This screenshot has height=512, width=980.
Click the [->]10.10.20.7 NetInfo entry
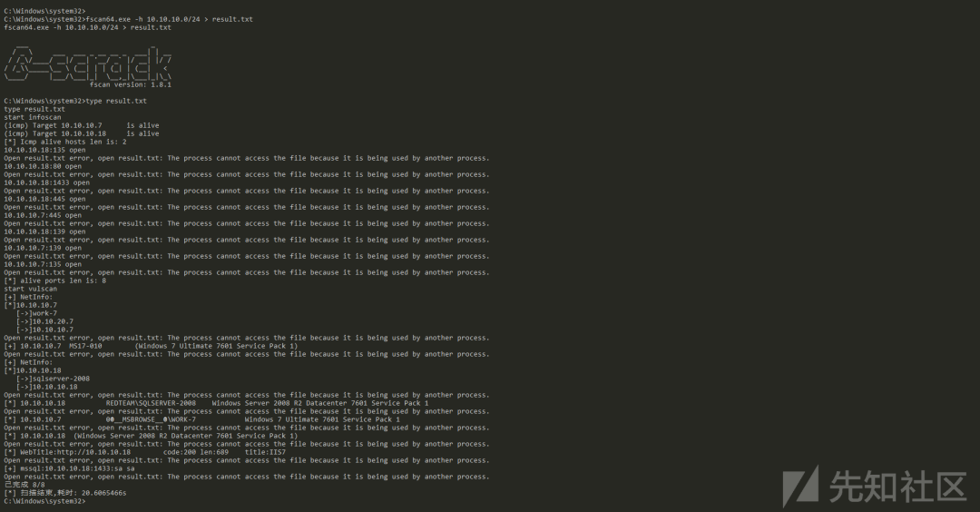[x=44, y=321]
